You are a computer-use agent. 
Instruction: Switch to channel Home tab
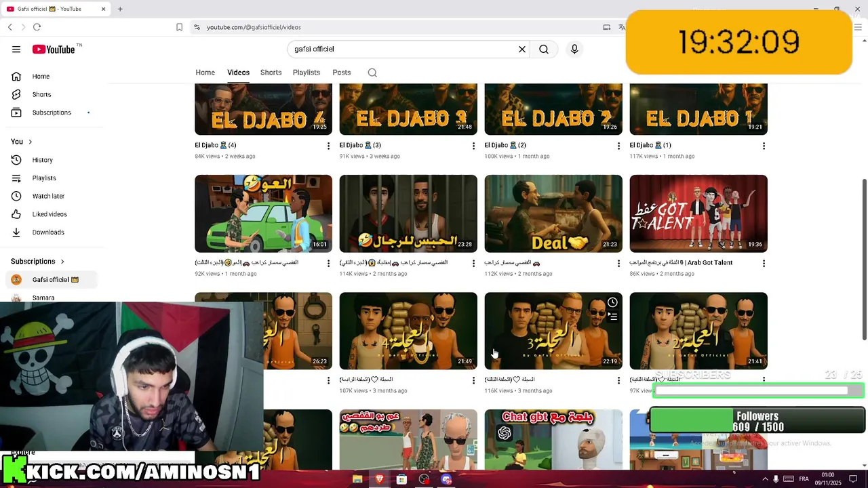[x=205, y=73]
